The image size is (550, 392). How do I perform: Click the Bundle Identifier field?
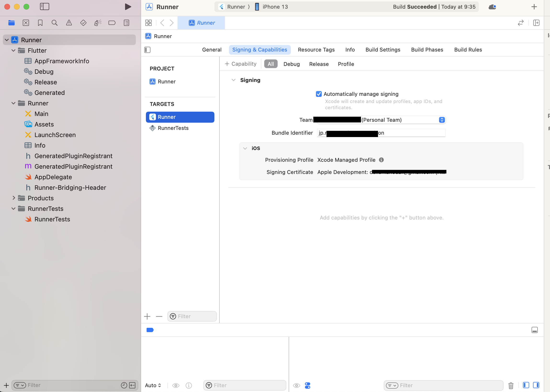click(x=381, y=133)
